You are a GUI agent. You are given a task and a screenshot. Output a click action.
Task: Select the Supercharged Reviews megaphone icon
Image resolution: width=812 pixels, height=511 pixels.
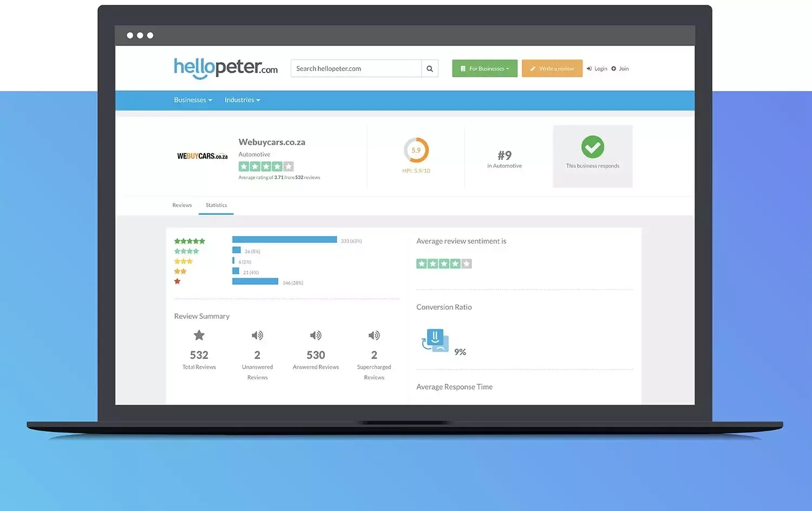tap(374, 336)
